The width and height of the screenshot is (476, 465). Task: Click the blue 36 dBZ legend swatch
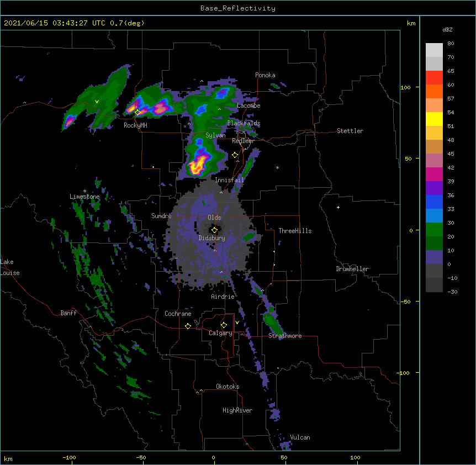point(434,202)
